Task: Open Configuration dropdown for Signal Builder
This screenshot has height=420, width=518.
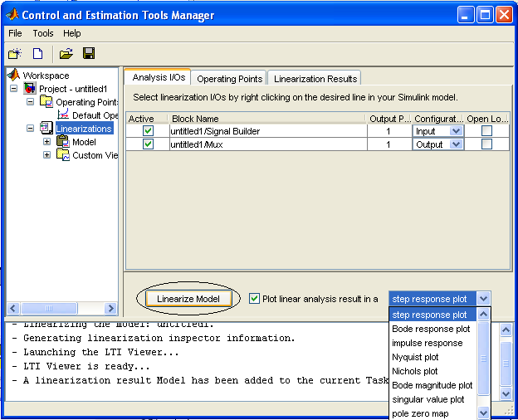Action: point(456,131)
